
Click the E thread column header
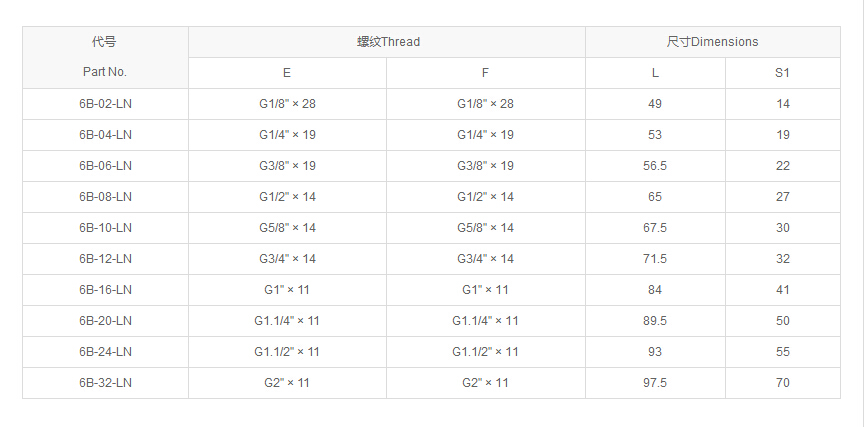(x=287, y=73)
